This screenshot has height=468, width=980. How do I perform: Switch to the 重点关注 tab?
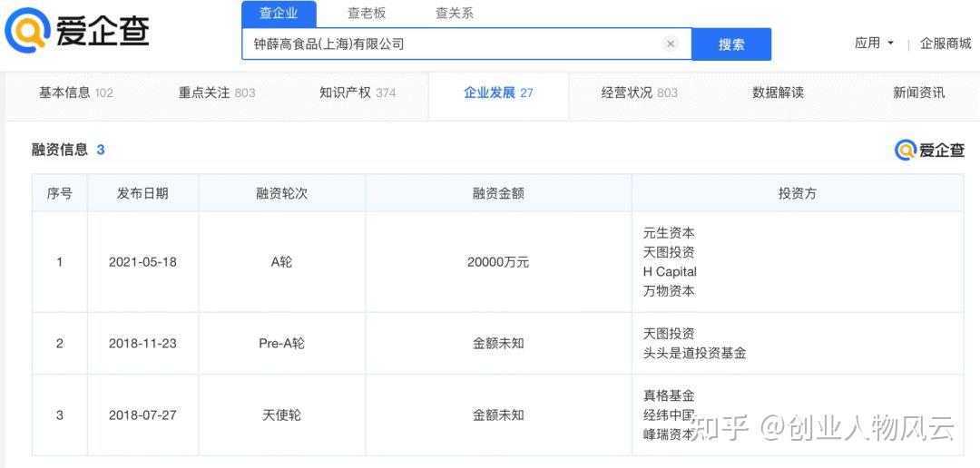tap(217, 93)
